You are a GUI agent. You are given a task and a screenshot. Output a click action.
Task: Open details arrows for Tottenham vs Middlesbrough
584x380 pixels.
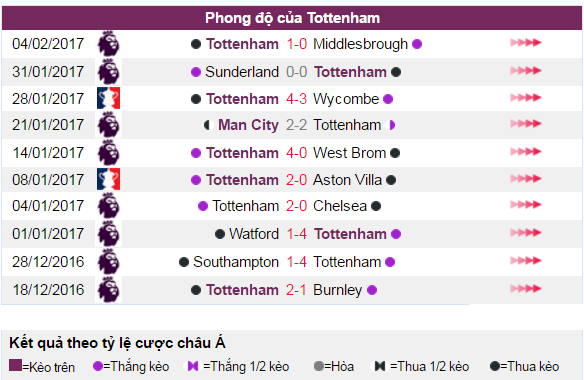(526, 42)
